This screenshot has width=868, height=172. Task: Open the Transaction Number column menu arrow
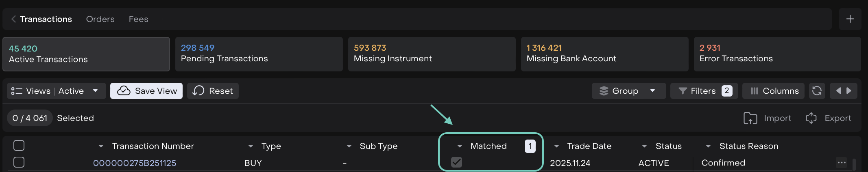coord(101,146)
